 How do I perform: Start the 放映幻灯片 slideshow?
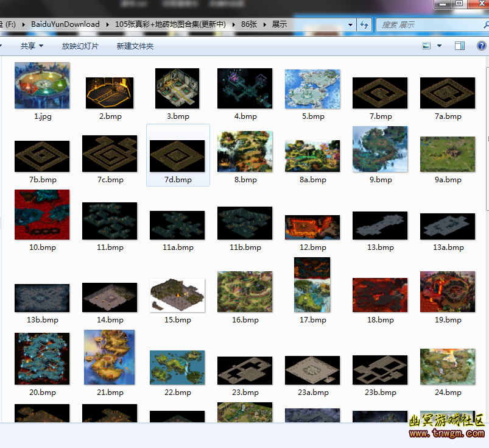click(80, 46)
